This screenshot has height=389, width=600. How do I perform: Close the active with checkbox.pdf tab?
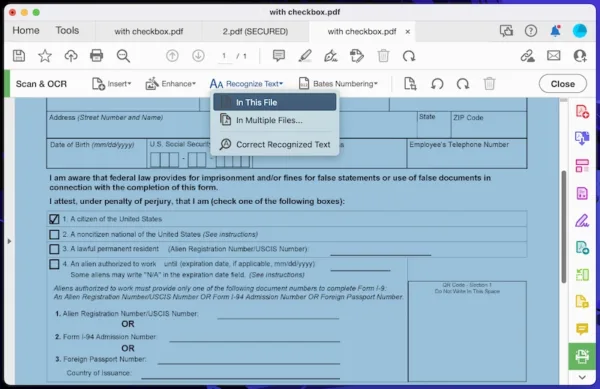click(x=408, y=32)
